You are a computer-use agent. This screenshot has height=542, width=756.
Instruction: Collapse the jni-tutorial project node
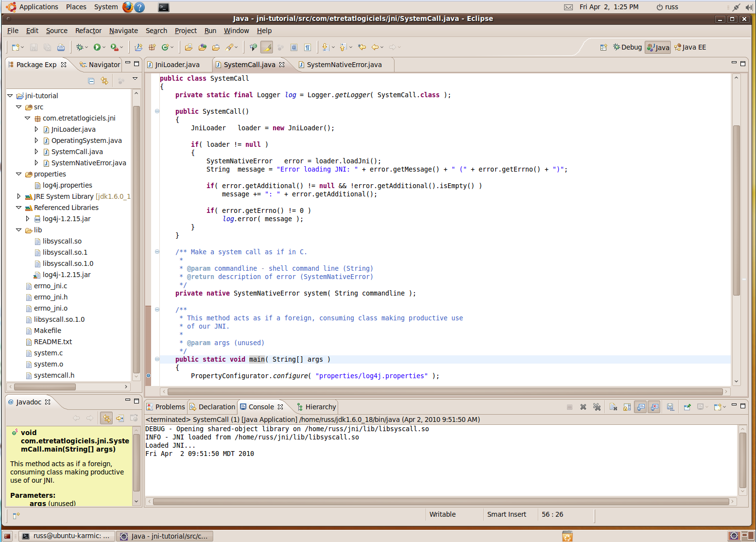10,96
